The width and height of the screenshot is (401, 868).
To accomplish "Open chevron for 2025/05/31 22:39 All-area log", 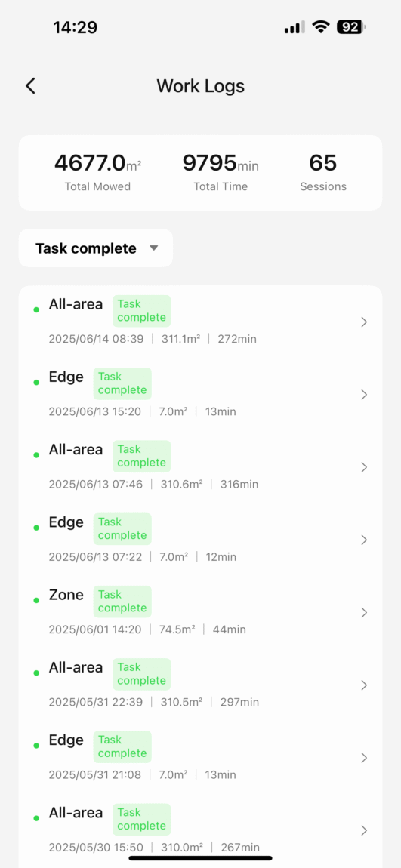I will coord(364,685).
